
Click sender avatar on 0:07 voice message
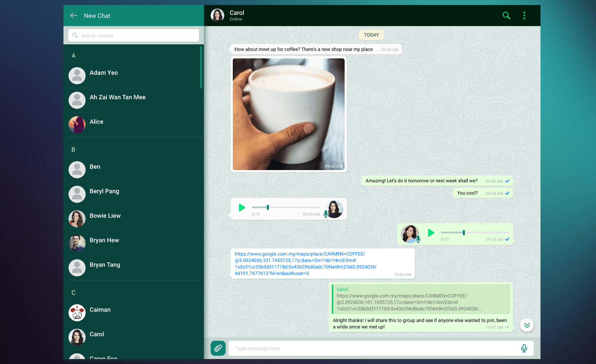[x=410, y=234]
